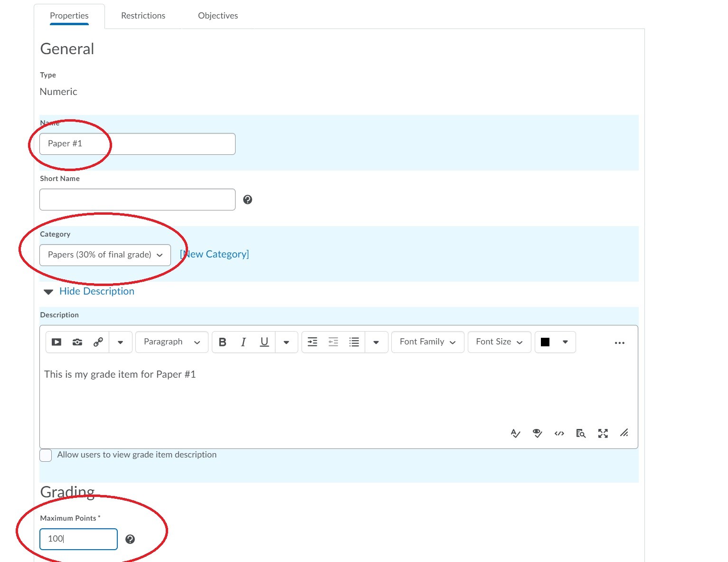Open list options arrow after bullet list
The height and width of the screenshot is (562, 728).
click(376, 342)
